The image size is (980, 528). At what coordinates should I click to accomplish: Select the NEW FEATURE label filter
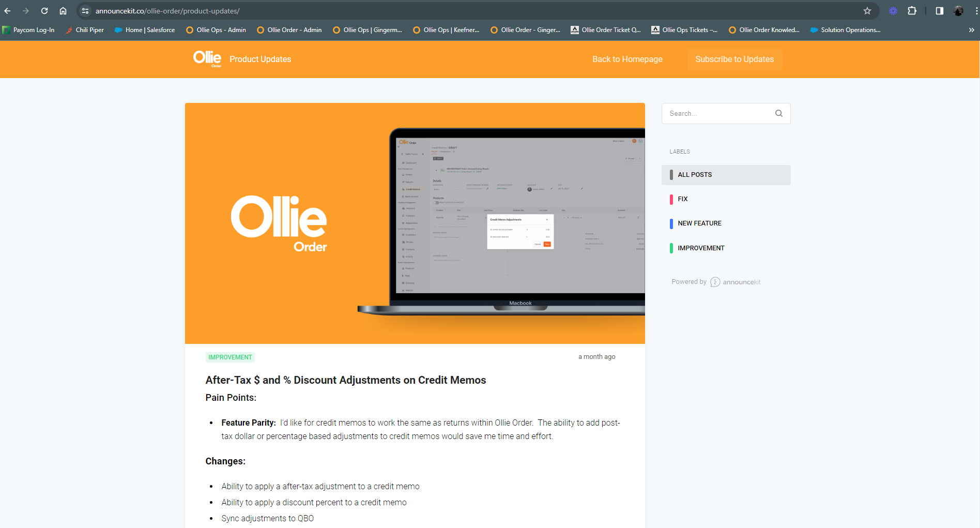click(699, 223)
